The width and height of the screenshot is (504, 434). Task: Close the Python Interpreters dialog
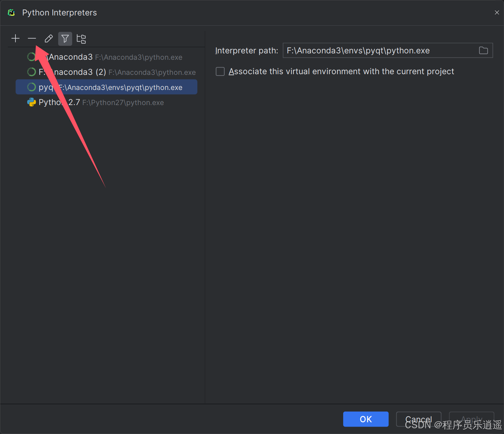497,13
